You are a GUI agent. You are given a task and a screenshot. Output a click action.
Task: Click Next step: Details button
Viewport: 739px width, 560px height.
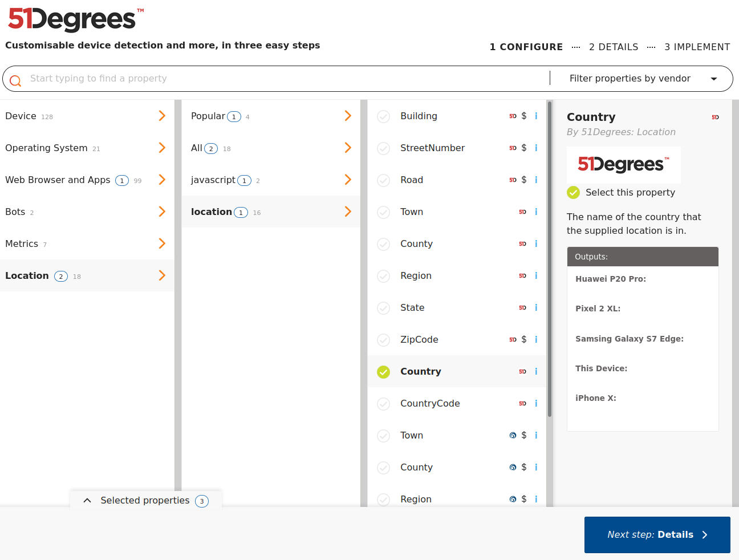pyautogui.click(x=657, y=535)
